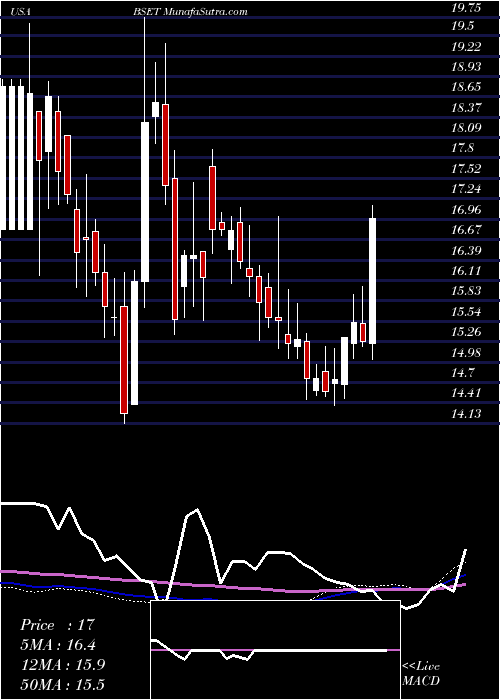Click the 12MA : 15.9 readout

point(62,664)
